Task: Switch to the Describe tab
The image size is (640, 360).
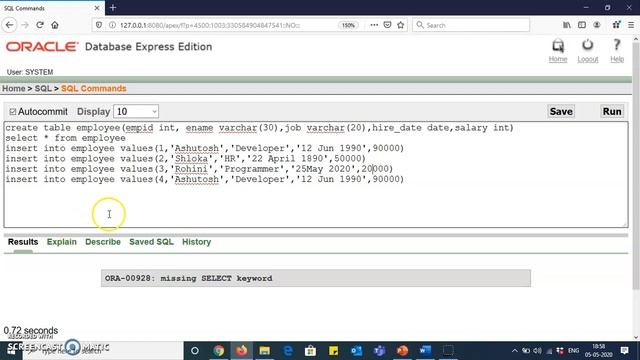Action: pyautogui.click(x=103, y=242)
